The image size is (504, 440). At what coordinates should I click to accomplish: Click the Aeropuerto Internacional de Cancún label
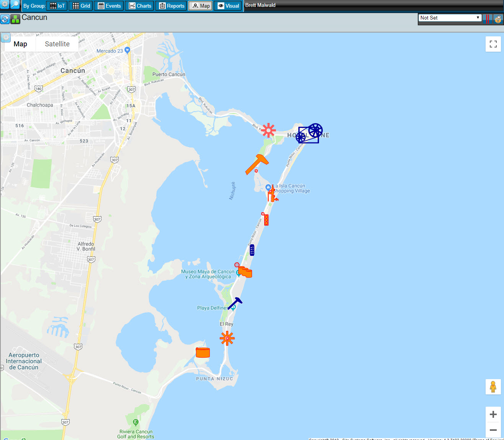(x=24, y=361)
